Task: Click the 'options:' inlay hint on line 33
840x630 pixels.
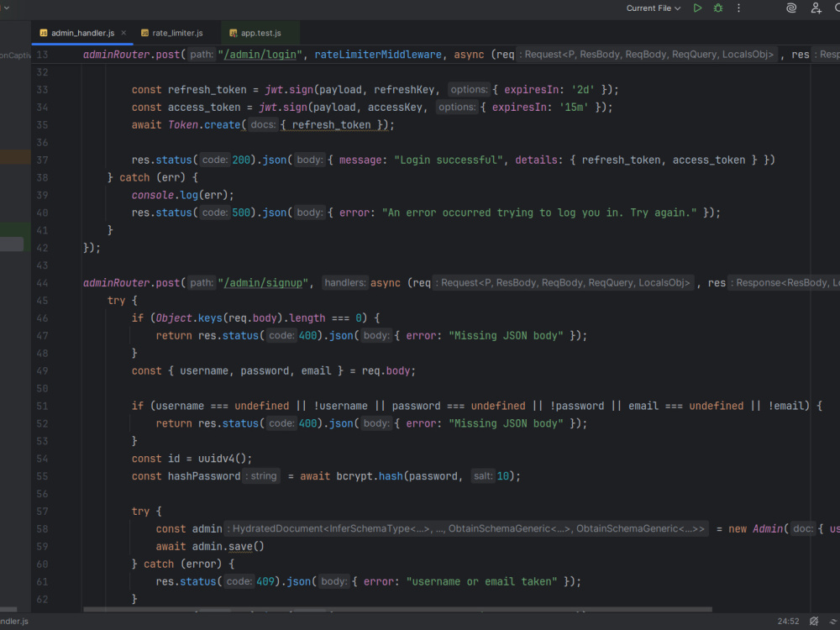Action: pos(469,90)
